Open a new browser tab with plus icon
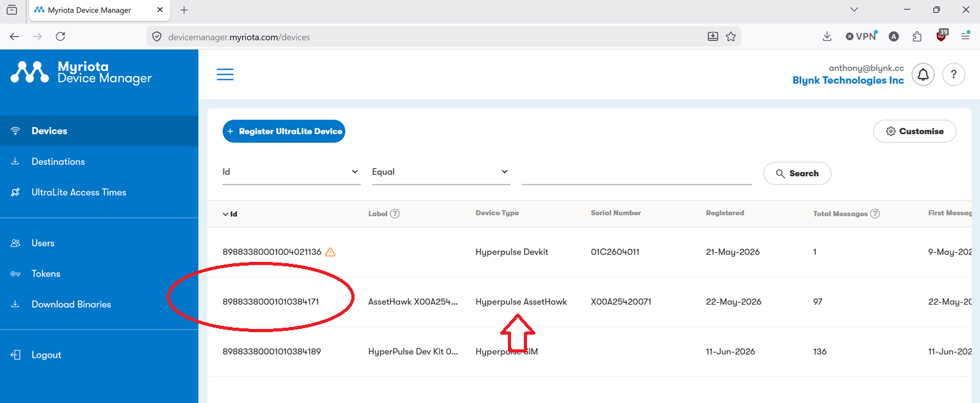Screen dimensions: 980x403 (x=184, y=10)
